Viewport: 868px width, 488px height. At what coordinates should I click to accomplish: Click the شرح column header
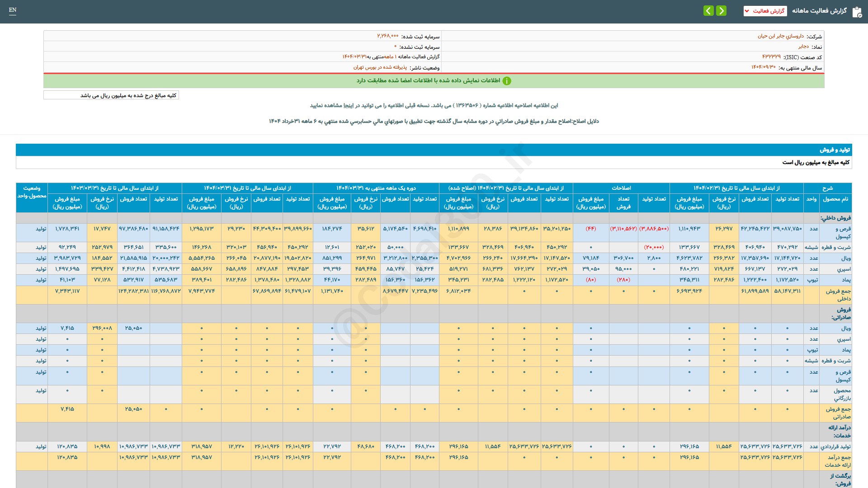[827, 188]
